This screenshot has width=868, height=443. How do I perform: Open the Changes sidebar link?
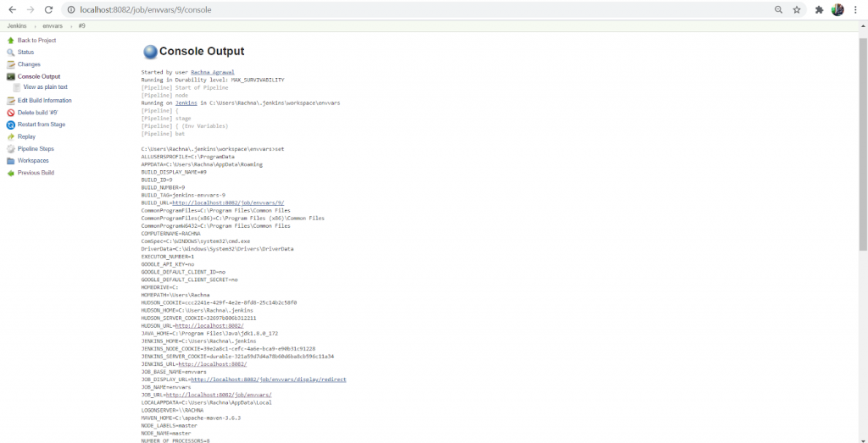click(29, 64)
